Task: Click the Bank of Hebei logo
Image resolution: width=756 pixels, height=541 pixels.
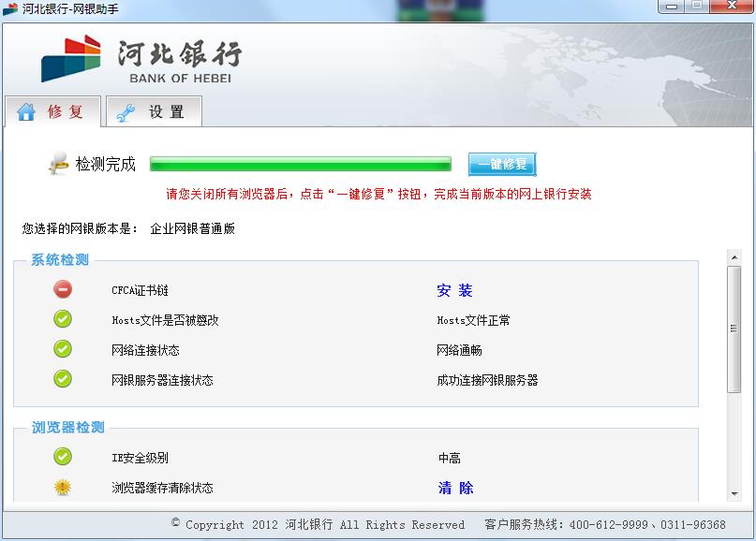Action: pyautogui.click(x=141, y=59)
